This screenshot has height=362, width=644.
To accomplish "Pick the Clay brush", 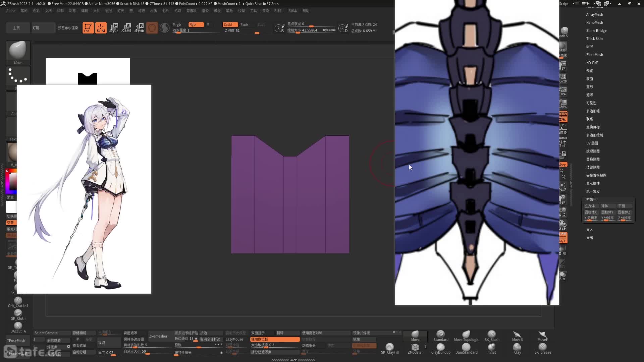I will [517, 349].
